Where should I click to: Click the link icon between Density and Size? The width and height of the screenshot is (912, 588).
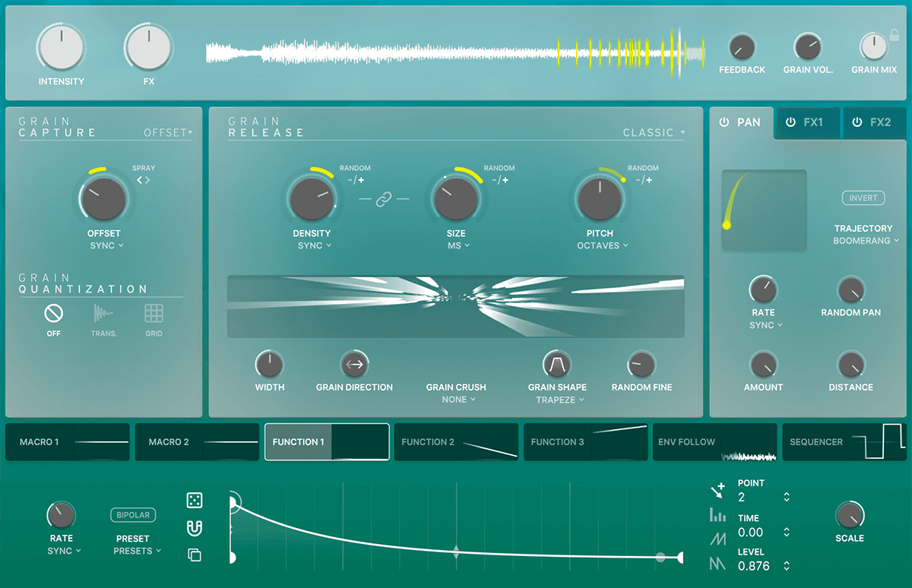[x=384, y=199]
